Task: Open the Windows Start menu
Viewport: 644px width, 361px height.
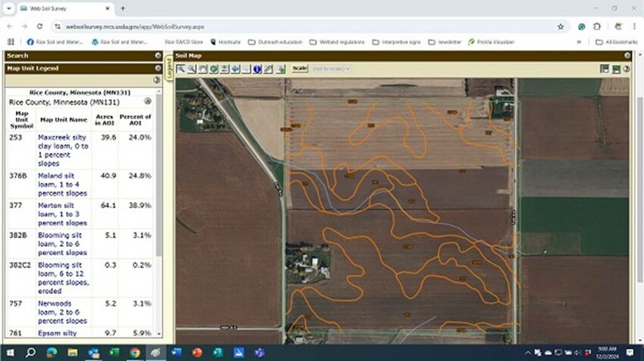Action: click(x=10, y=353)
